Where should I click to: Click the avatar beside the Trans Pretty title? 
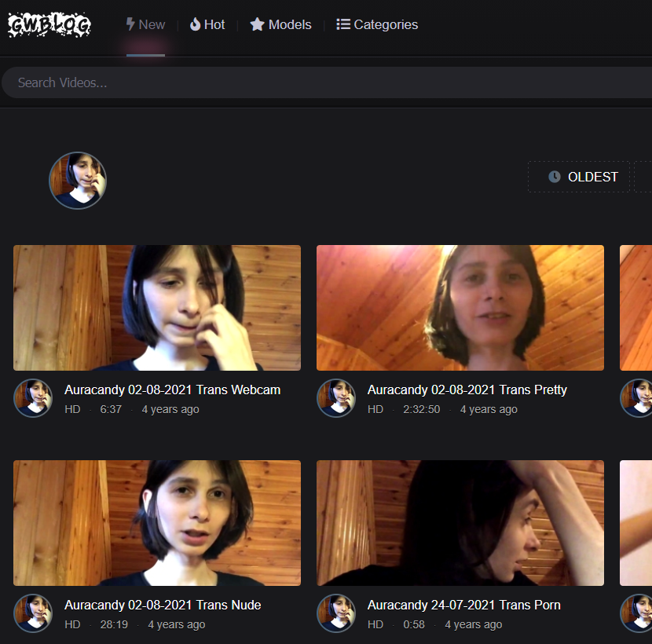(x=336, y=398)
